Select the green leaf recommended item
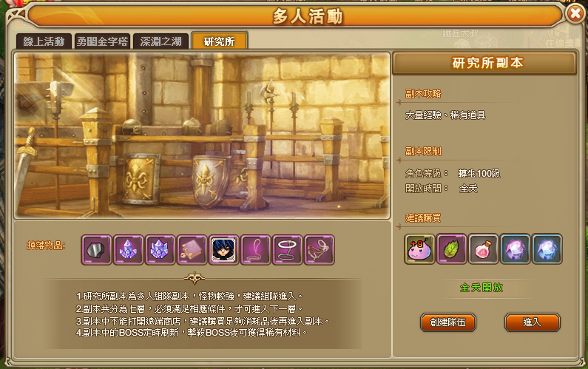The height and width of the screenshot is (369, 588). point(451,249)
